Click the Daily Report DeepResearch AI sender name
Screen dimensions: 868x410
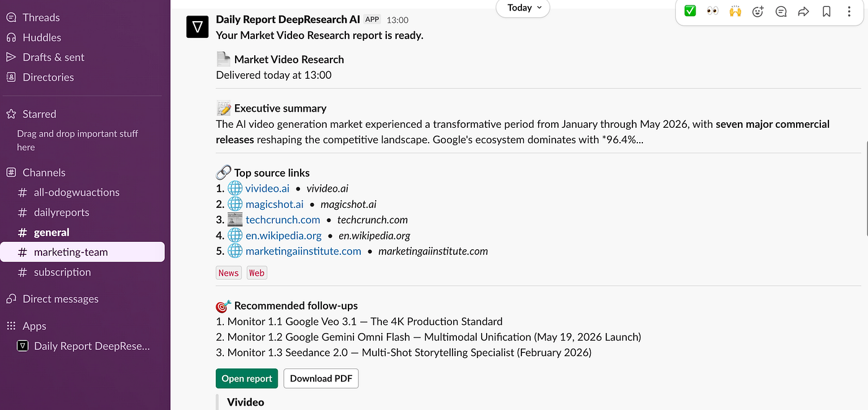pyautogui.click(x=288, y=19)
